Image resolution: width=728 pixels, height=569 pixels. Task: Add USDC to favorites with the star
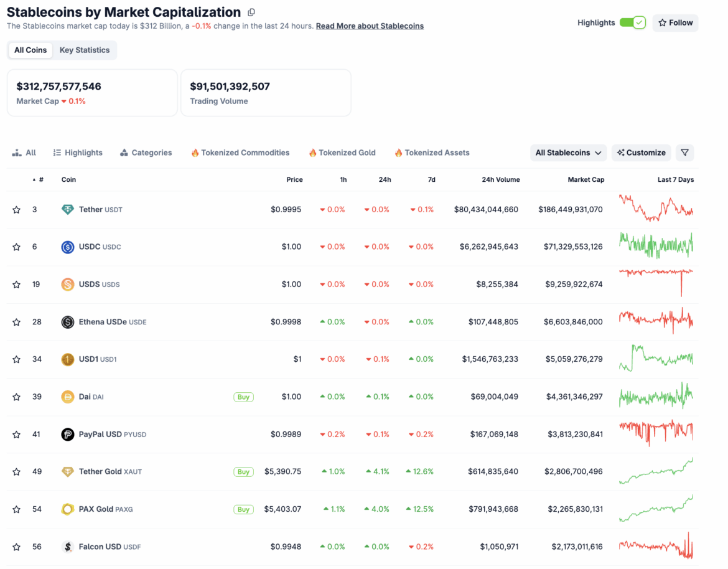(x=16, y=247)
